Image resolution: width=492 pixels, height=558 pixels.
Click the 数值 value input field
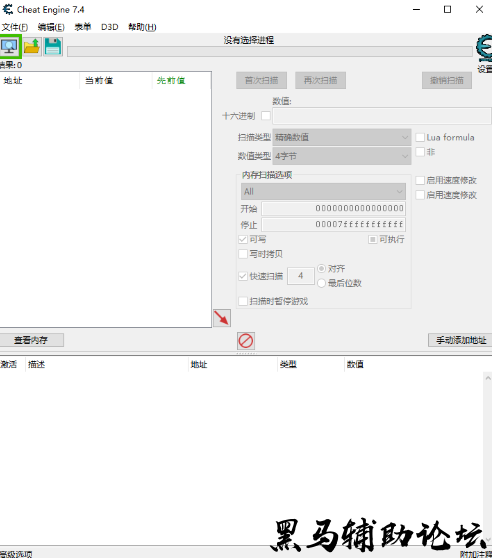point(382,116)
